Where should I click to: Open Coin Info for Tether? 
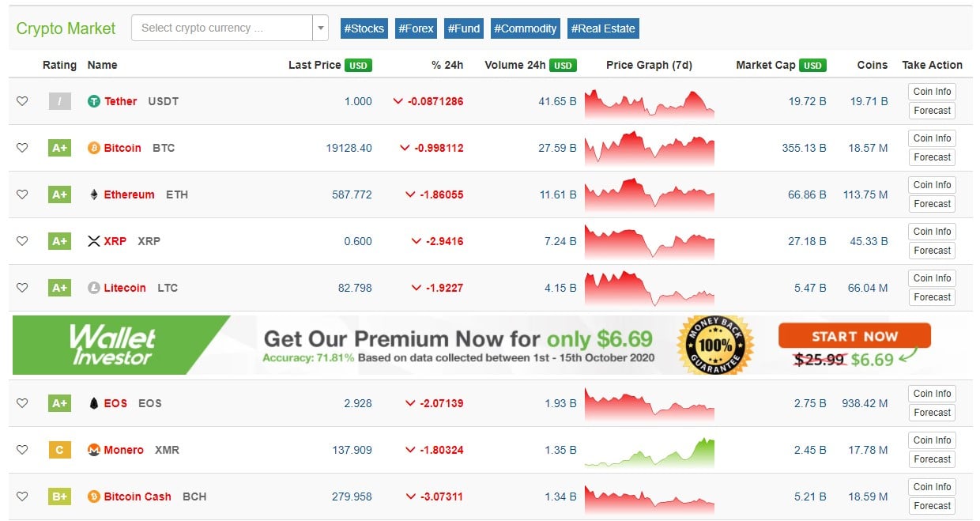[932, 92]
